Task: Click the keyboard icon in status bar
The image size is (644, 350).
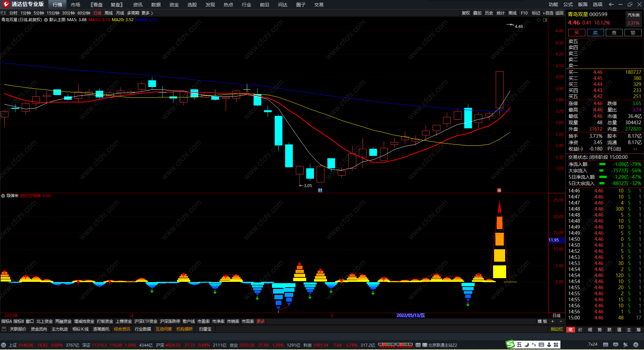Action: pos(605,345)
